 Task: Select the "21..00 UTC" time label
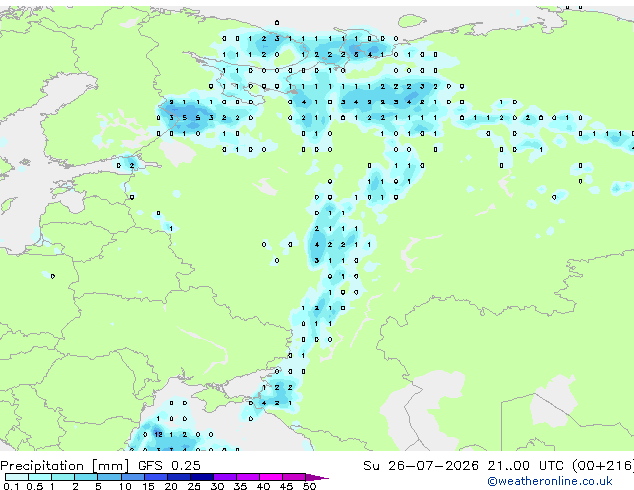click(x=526, y=466)
